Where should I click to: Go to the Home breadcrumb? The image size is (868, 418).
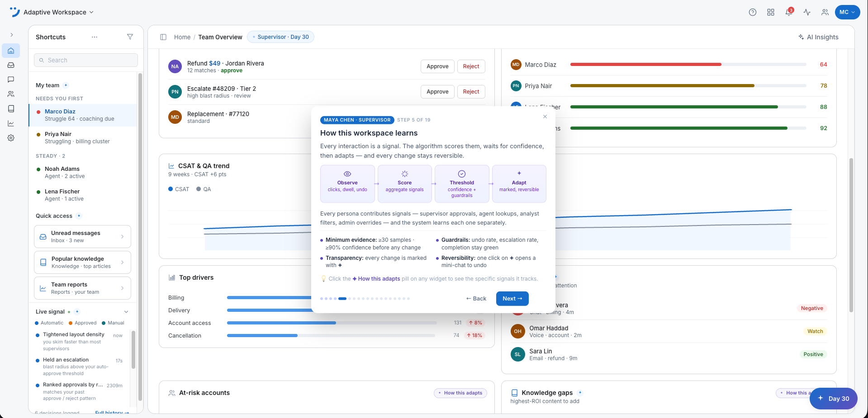[x=182, y=37]
